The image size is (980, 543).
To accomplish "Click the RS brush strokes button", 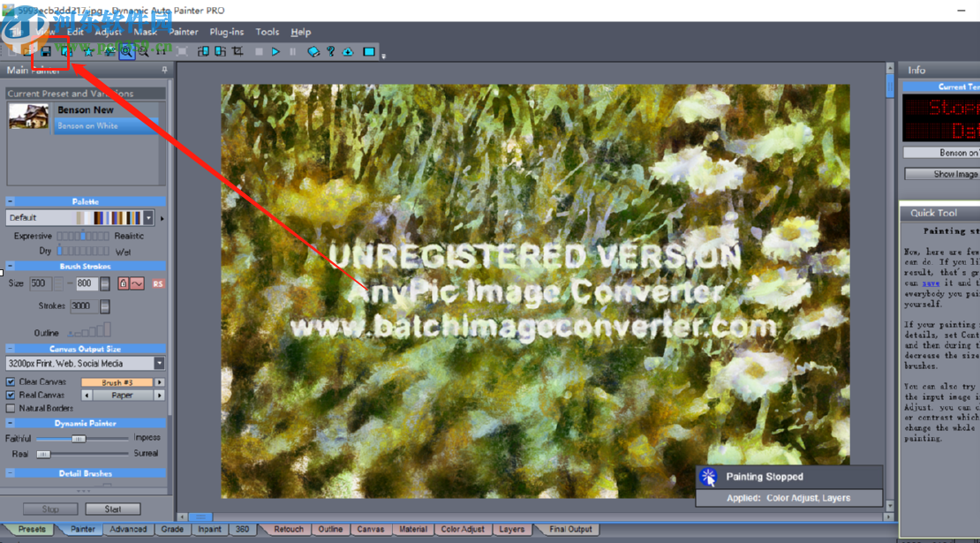I will 158,283.
